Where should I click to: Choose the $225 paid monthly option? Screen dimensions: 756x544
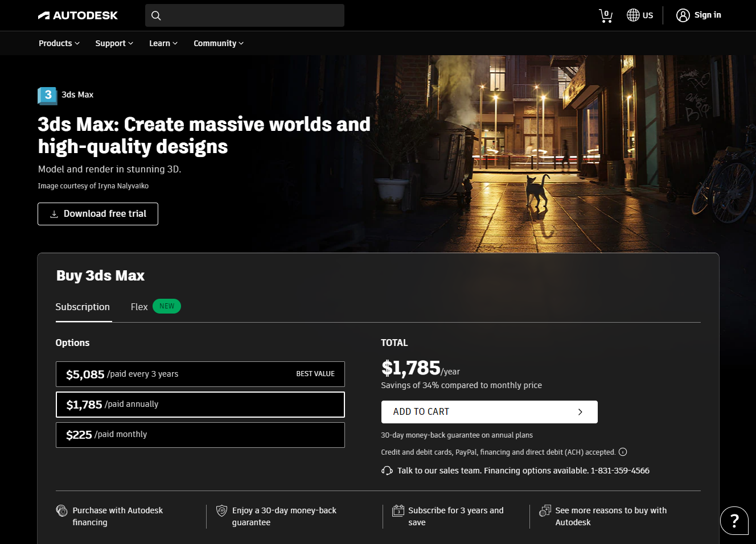[200, 435]
